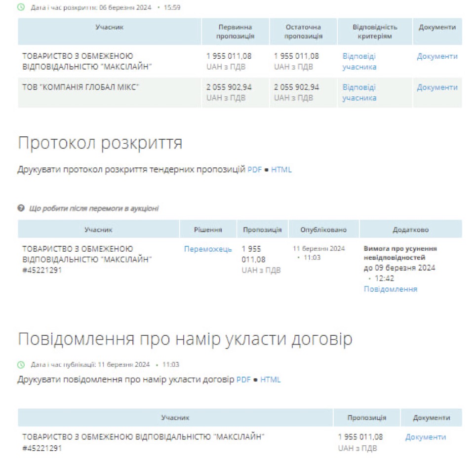Click the Остаточна пропозиція column header
The width and height of the screenshot is (476, 469).
point(303,32)
